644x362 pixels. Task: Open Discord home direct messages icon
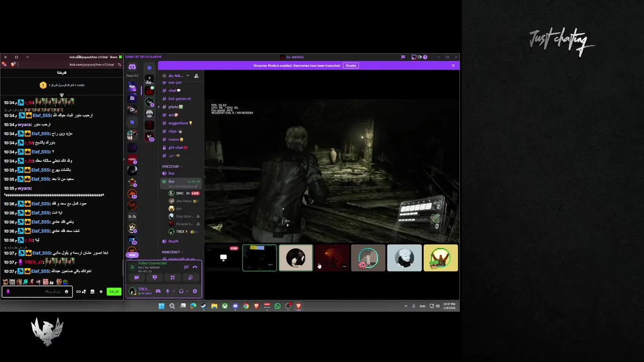tap(132, 67)
